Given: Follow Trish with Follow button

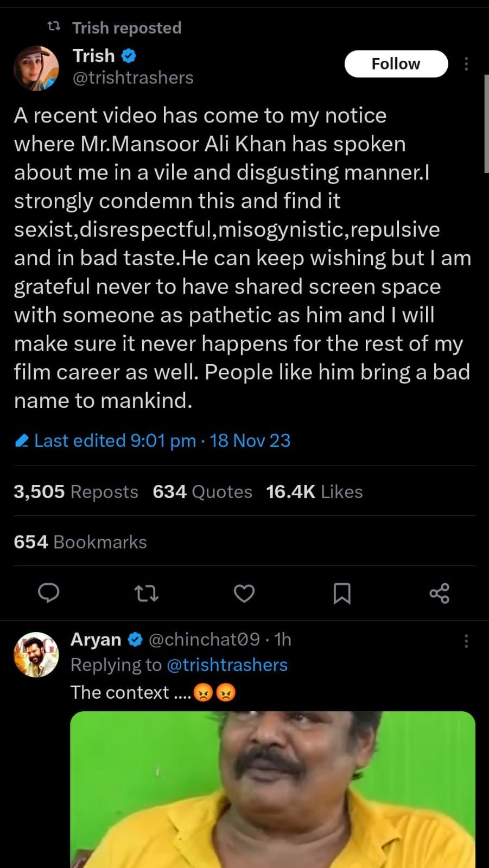Looking at the screenshot, I should (x=396, y=64).
